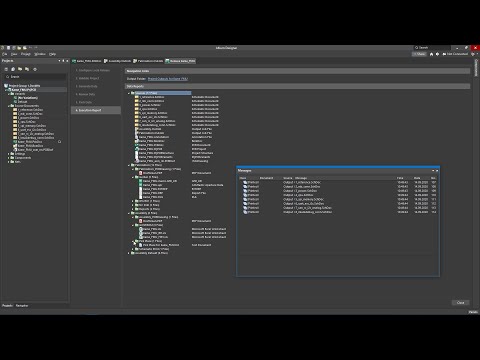Open the Components side panel tab
The height and width of the screenshot is (360, 480).
coord(476,68)
